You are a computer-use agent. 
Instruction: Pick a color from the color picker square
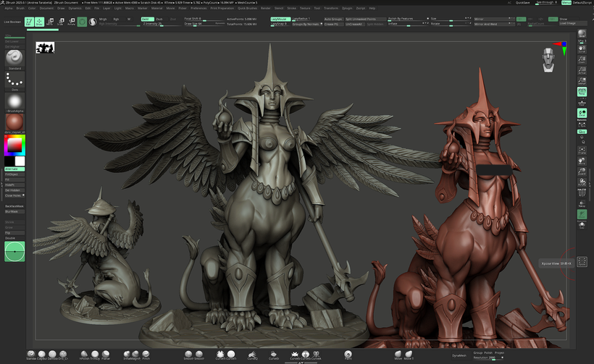[14, 145]
